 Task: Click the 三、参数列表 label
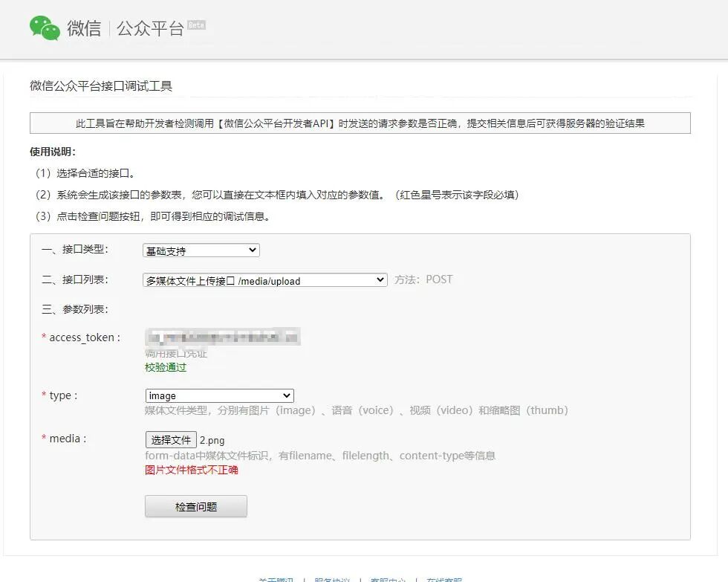pos(75,309)
